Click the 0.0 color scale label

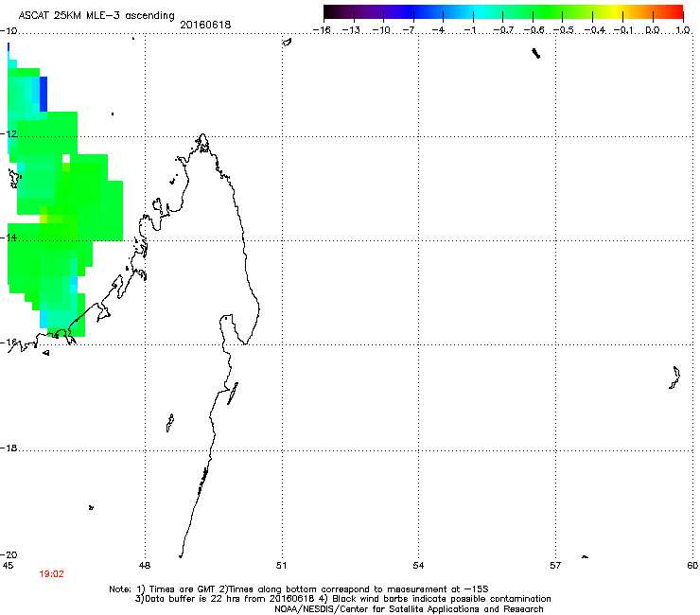(653, 30)
